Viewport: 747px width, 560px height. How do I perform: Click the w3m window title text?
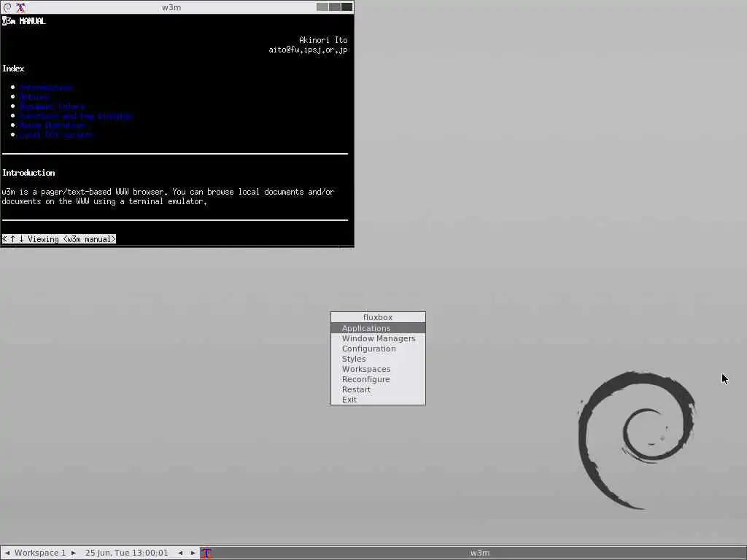171,7
